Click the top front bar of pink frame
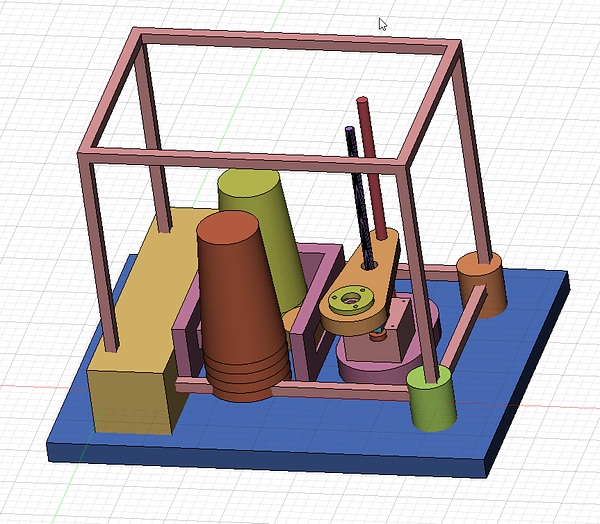 [250, 160]
